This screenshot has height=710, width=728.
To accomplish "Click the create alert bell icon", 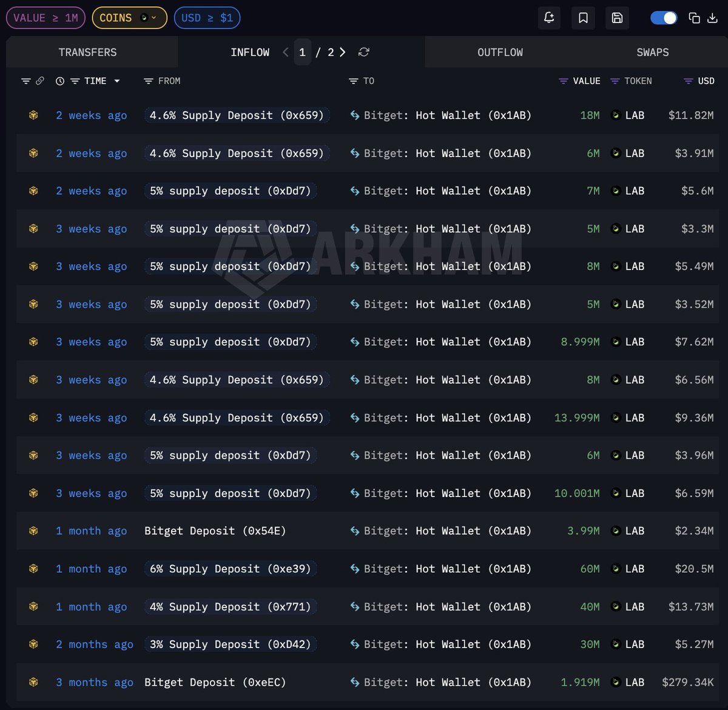I will (549, 18).
